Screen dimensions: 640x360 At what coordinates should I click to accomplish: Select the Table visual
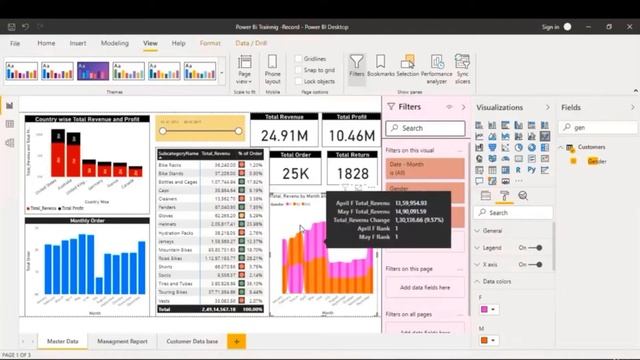tap(492, 170)
